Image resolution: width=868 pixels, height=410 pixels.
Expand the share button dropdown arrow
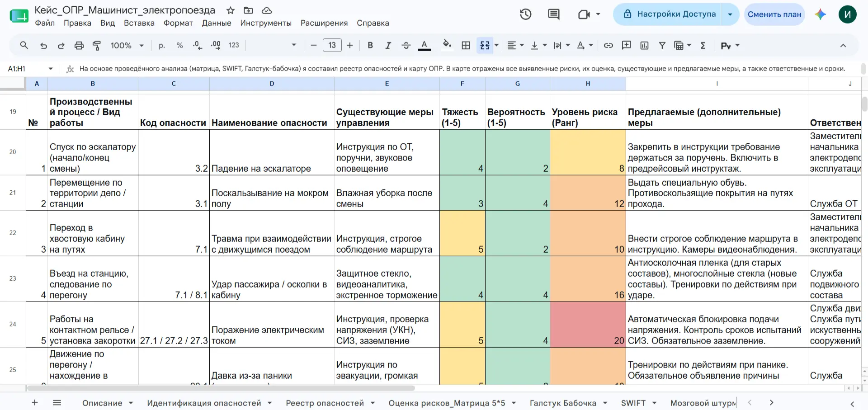coord(730,14)
